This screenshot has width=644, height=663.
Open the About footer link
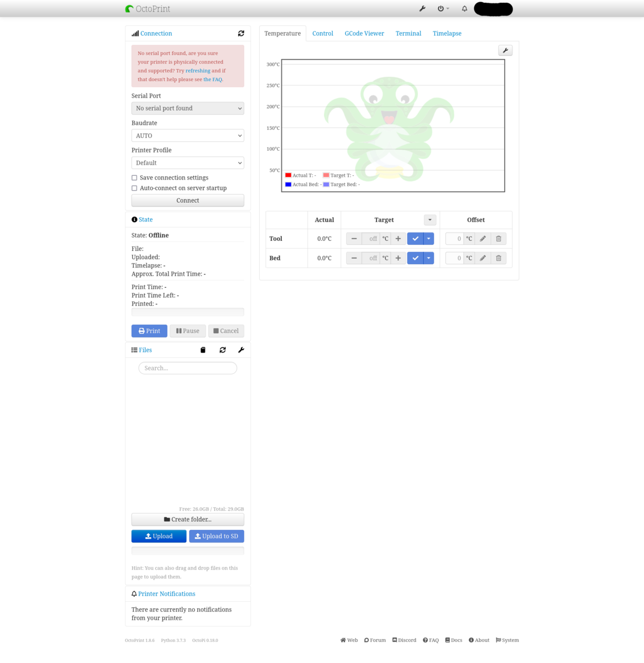[479, 640]
